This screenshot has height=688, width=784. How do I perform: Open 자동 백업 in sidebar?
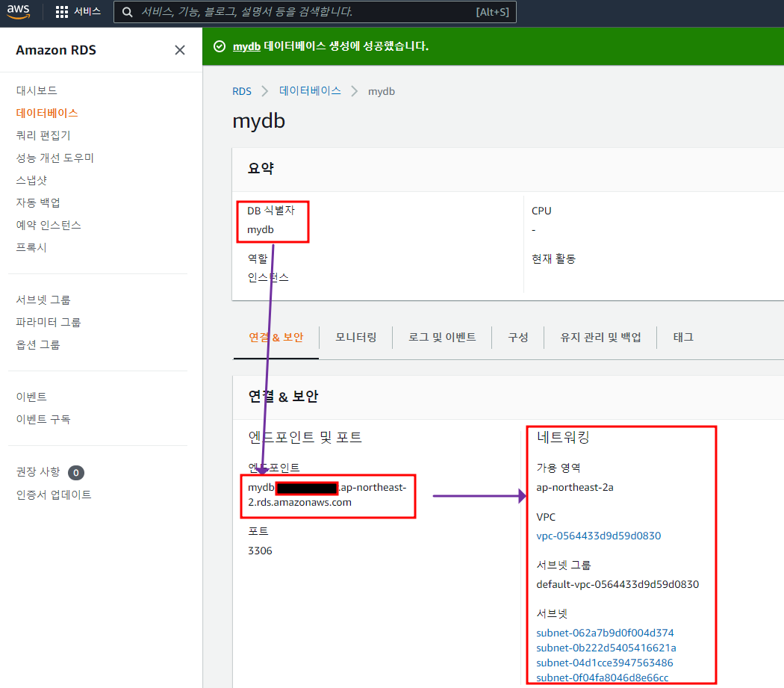coord(38,202)
